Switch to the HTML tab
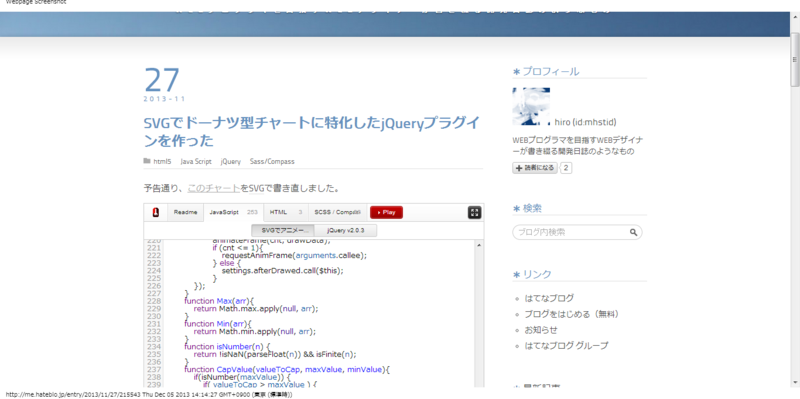 [286, 212]
